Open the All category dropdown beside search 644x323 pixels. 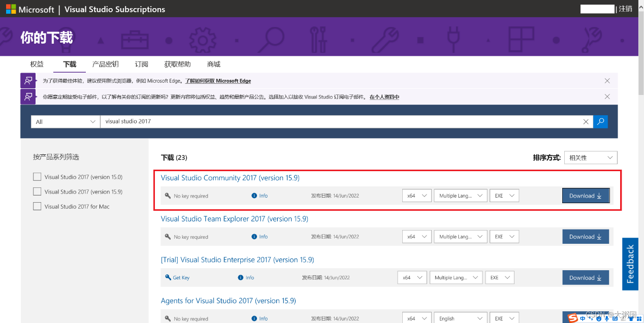click(66, 121)
